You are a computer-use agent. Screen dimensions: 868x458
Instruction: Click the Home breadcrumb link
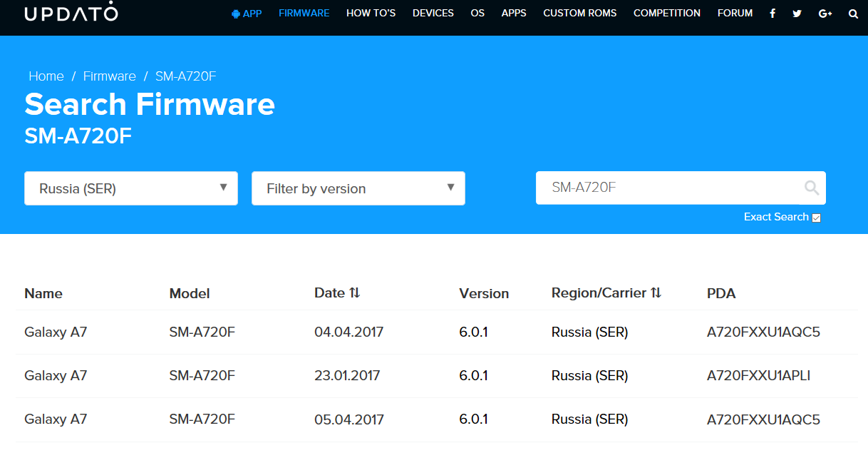(46, 76)
